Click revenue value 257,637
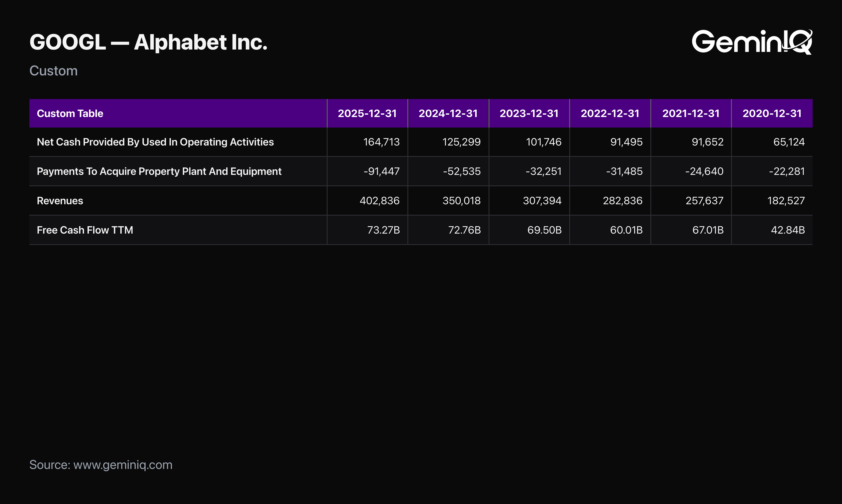Viewport: 842px width, 504px height. [704, 201]
